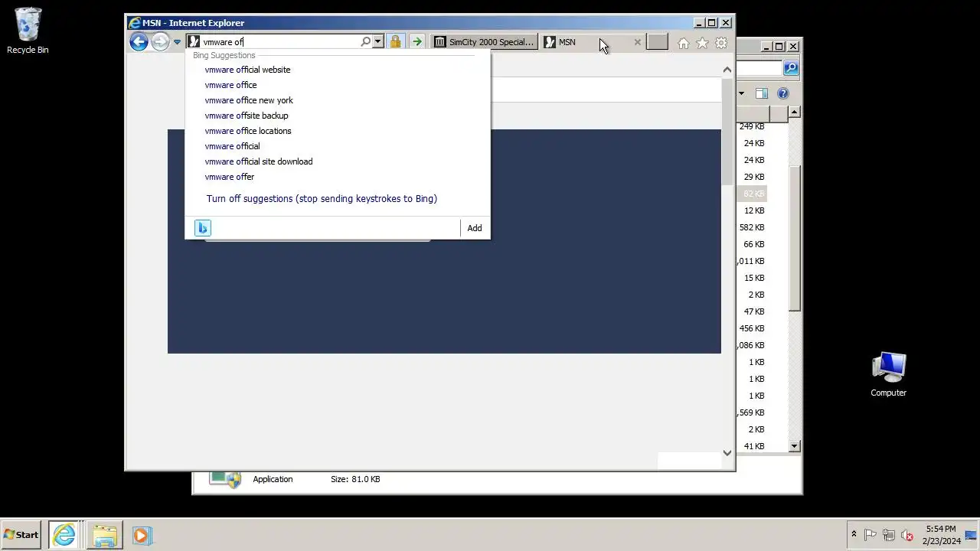This screenshot has width=980, height=551.
Task: Show hidden tray icons arrow
Action: [854, 534]
